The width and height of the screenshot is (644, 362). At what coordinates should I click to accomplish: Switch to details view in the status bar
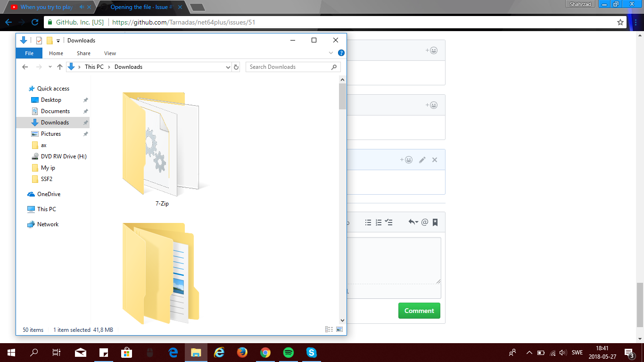pos(329,329)
